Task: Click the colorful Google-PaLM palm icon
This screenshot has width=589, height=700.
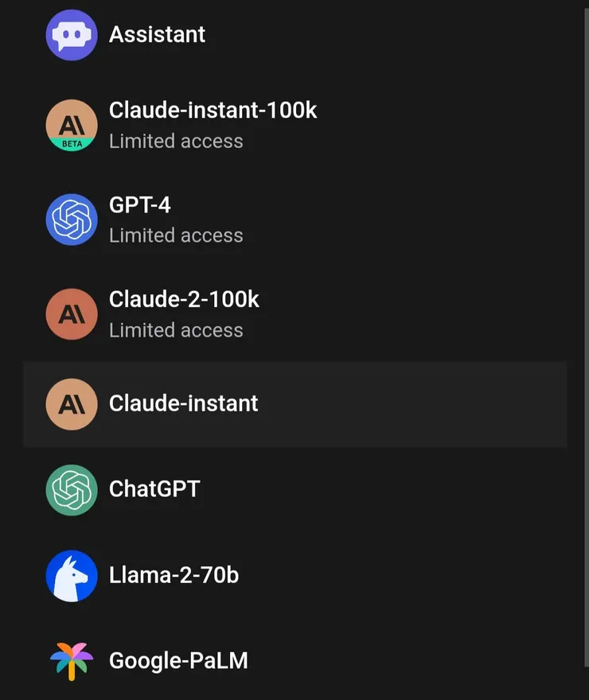Action: tap(72, 661)
